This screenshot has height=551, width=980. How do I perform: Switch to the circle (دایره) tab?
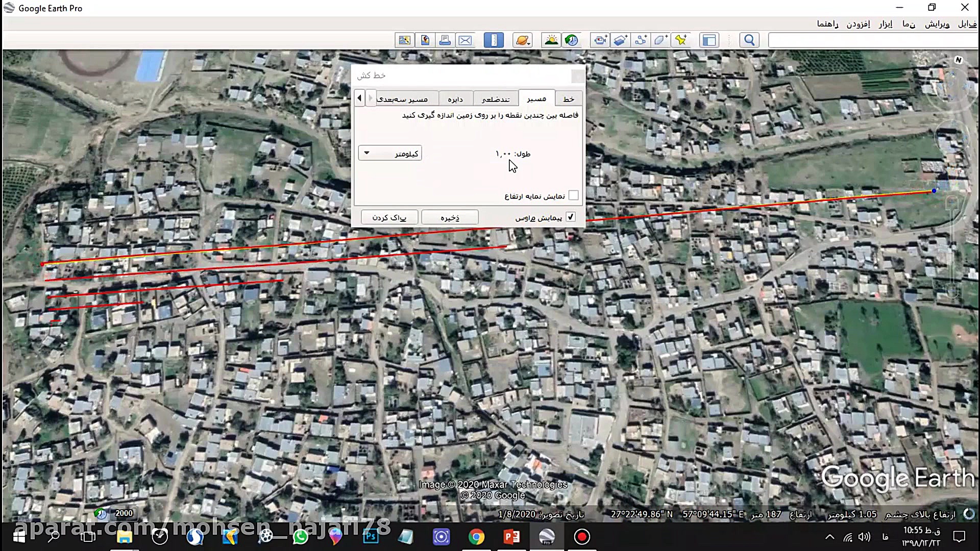455,99
